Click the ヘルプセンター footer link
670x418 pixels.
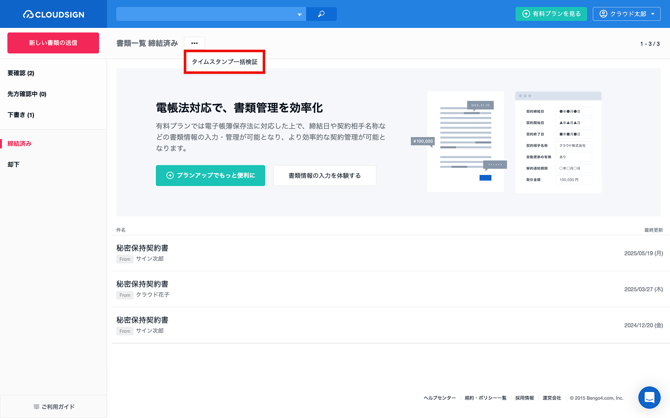[x=439, y=398]
